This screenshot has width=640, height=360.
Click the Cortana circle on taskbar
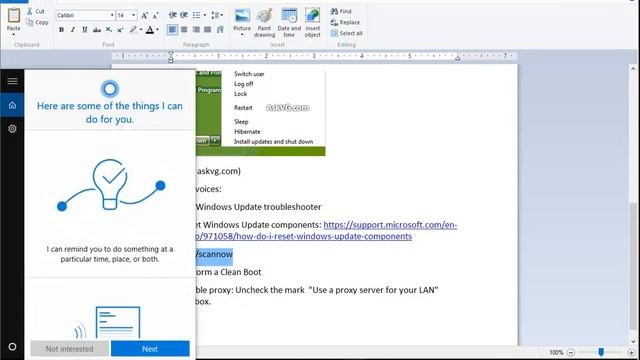tap(12, 347)
